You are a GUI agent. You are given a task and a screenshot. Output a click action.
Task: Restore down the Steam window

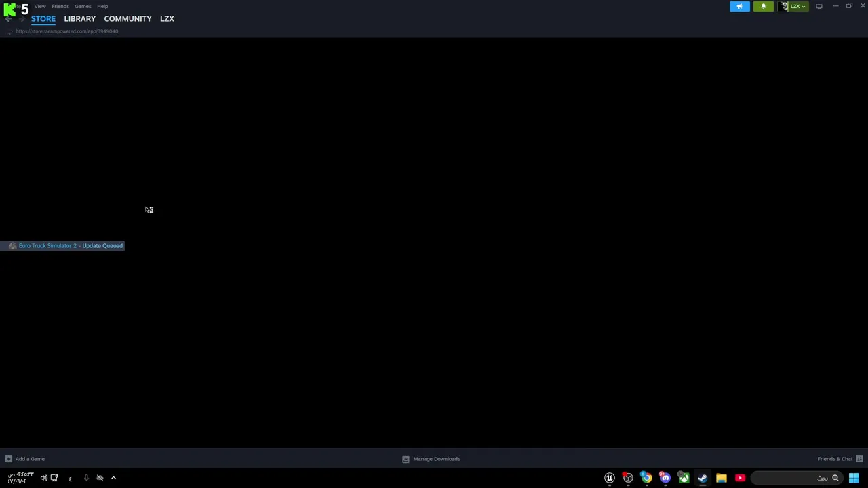point(849,6)
